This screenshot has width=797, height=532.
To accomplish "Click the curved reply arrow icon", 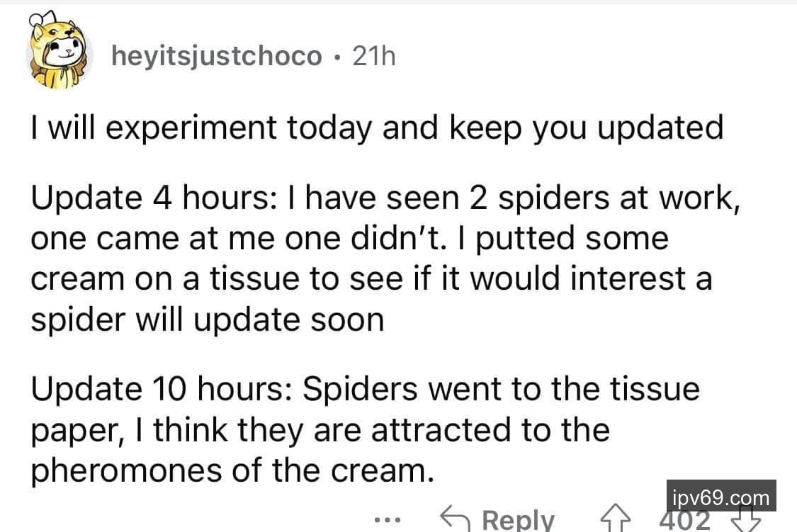I will coord(456,518).
